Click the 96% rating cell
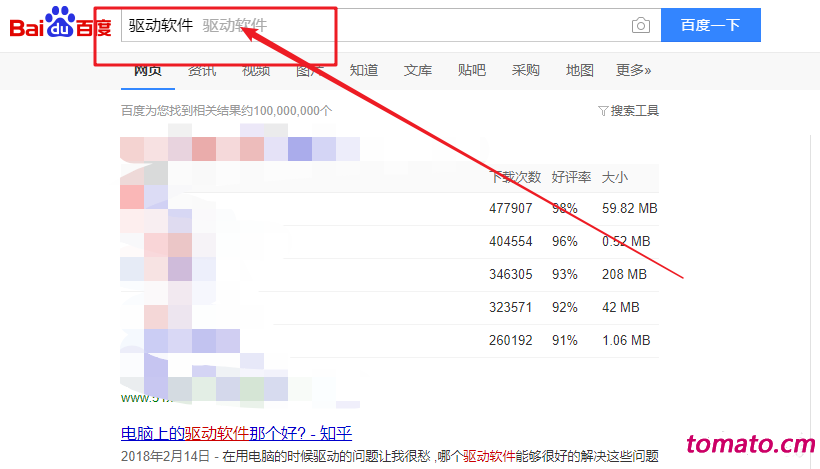 [x=565, y=241]
